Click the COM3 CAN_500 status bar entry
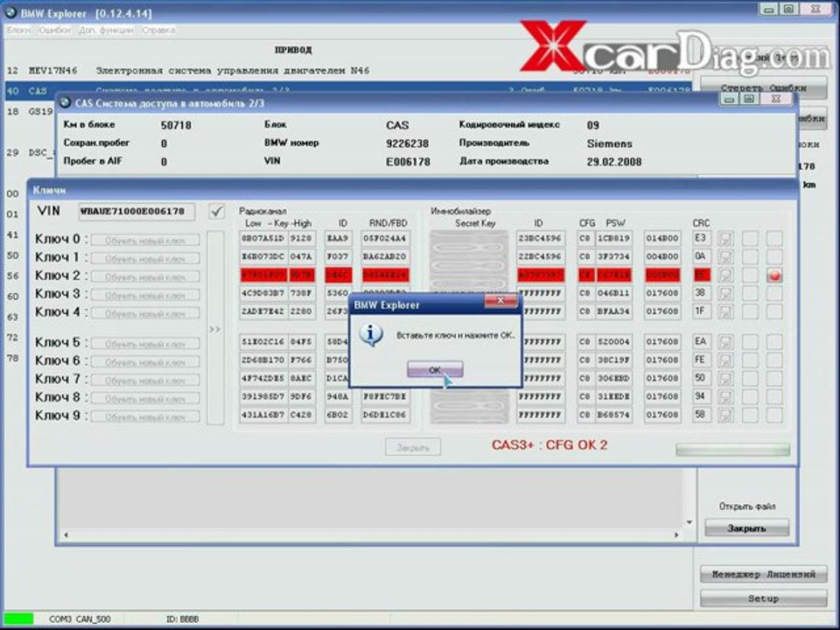The width and height of the screenshot is (840, 630). pos(80,619)
